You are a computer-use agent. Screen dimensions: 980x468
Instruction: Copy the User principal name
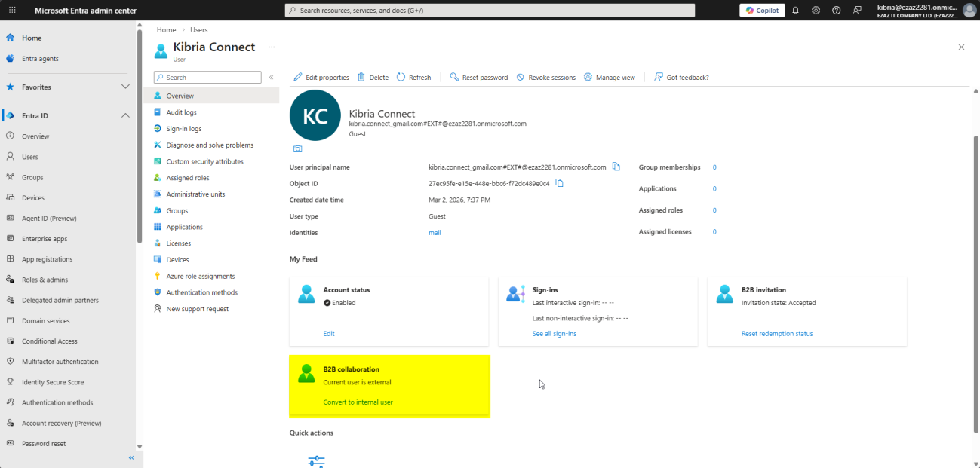pos(616,167)
